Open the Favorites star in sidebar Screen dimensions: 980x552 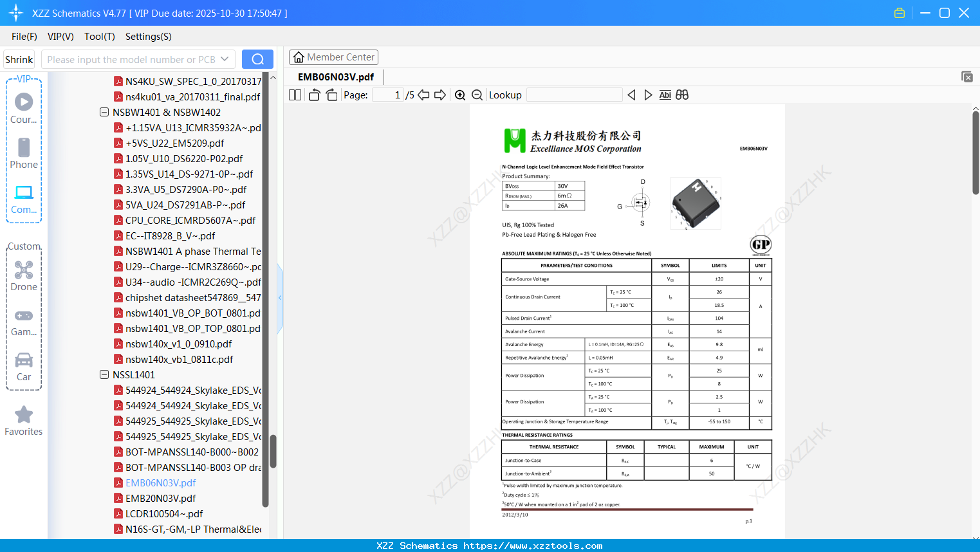(24, 421)
